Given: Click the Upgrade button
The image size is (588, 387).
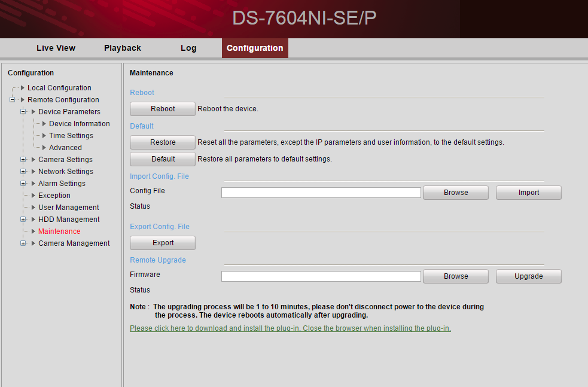Looking at the screenshot, I should (x=528, y=276).
